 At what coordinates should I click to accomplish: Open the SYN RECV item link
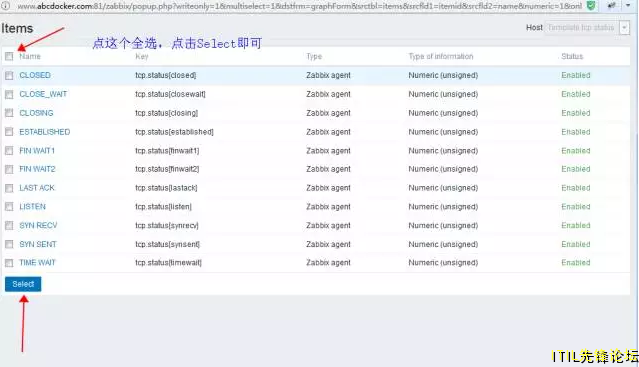38,225
